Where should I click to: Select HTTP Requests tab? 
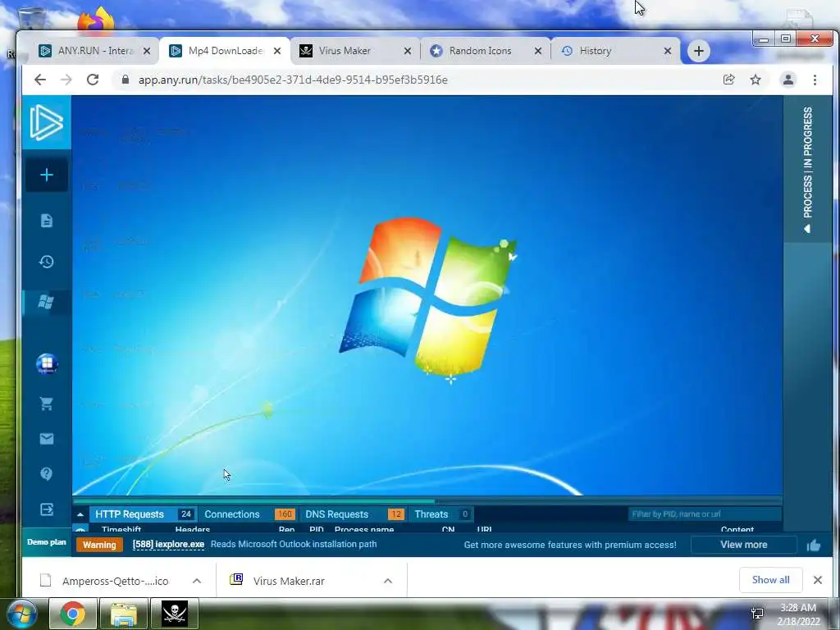pyautogui.click(x=143, y=514)
